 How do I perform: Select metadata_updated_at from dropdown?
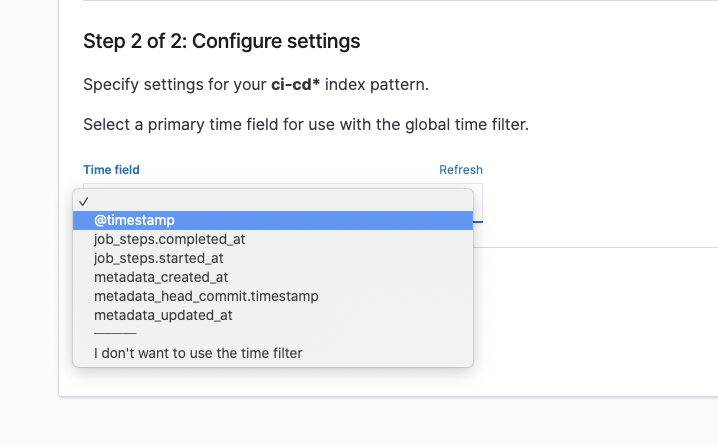point(163,315)
